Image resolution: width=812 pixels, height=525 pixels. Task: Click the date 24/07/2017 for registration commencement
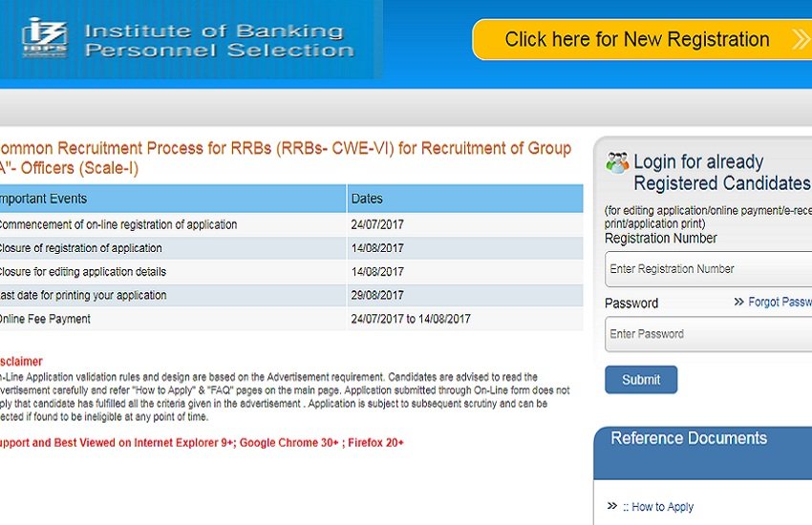(x=377, y=224)
